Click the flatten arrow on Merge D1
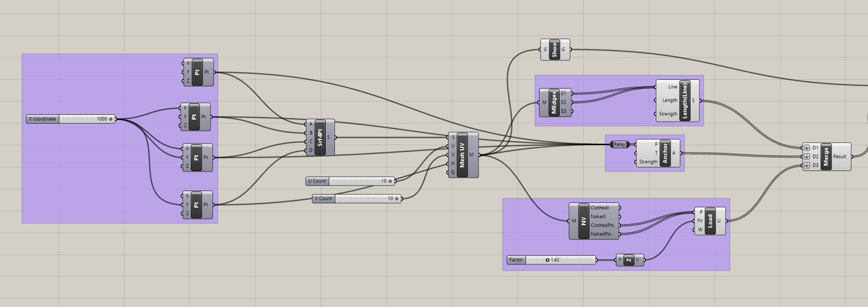 [x=807, y=148]
